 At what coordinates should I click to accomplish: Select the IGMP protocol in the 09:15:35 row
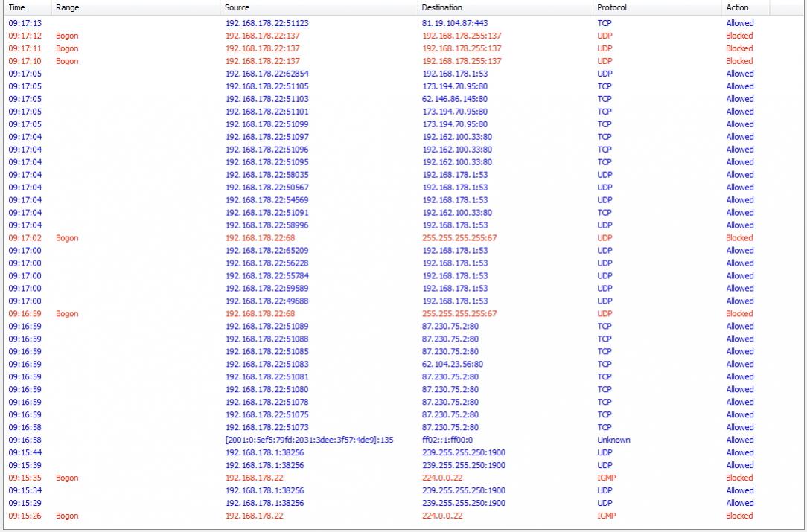pos(606,478)
